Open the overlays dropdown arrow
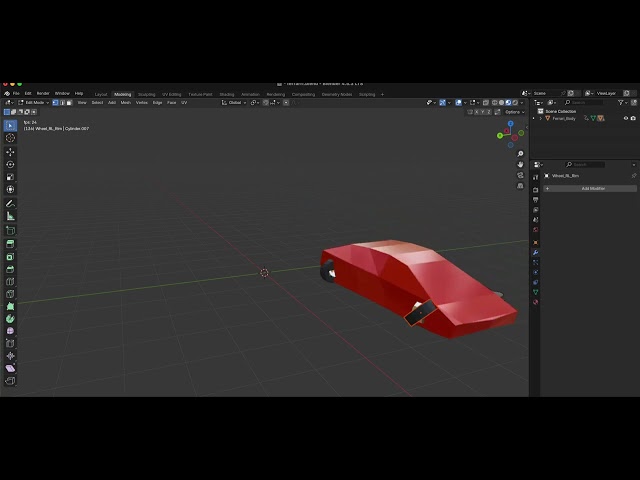 pos(465,103)
